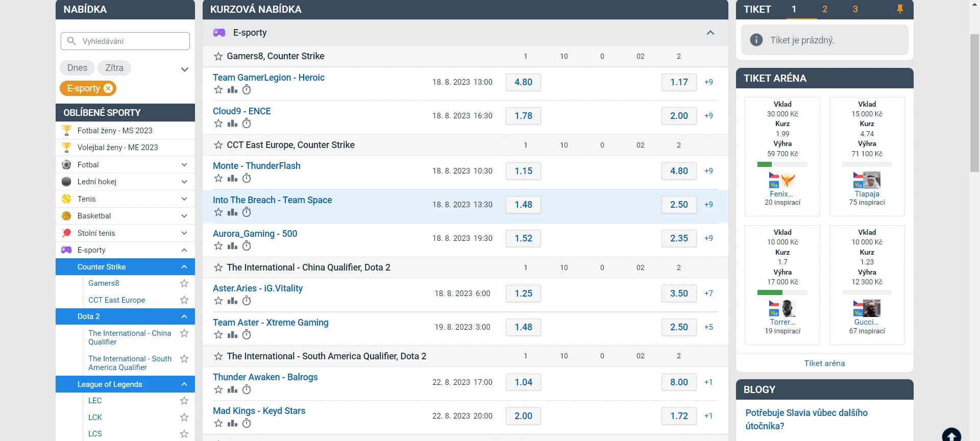Open statistics icon for Aurora_Gaming - 500
Screen dimensions: 980x441
tap(232, 246)
